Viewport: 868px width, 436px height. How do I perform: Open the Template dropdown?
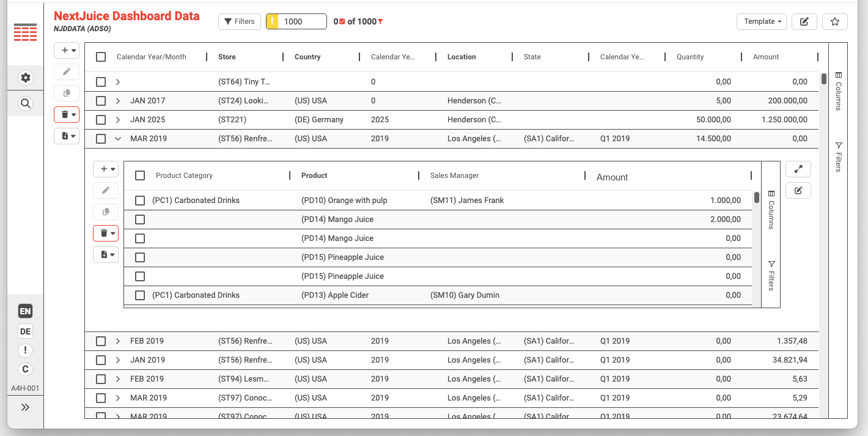[x=762, y=21]
